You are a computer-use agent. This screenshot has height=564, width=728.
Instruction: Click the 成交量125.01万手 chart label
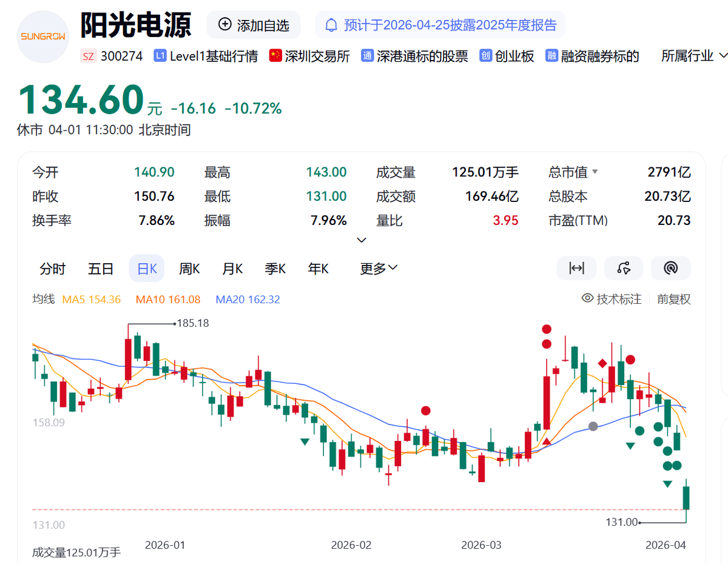76,552
